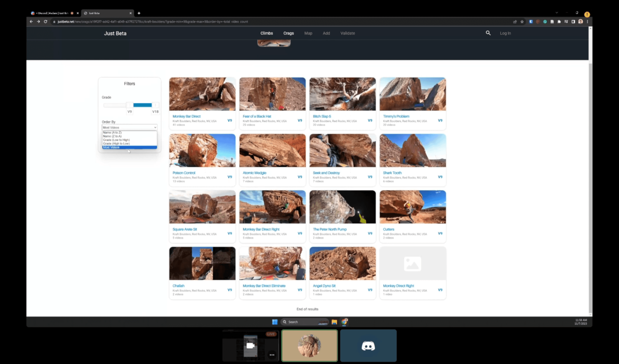Open the media control playlist icon
619x364 pixels.
pyautogui.click(x=566, y=21)
